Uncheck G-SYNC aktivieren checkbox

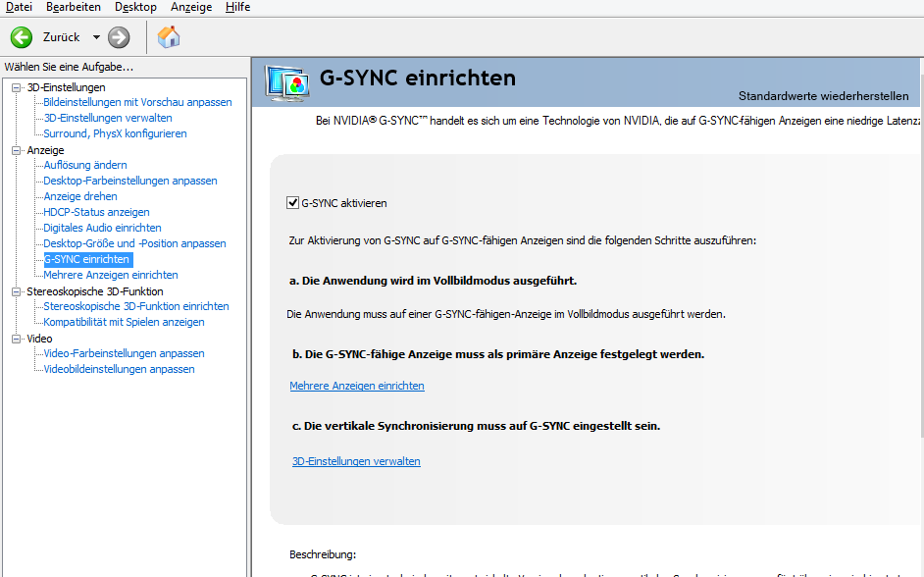click(292, 203)
